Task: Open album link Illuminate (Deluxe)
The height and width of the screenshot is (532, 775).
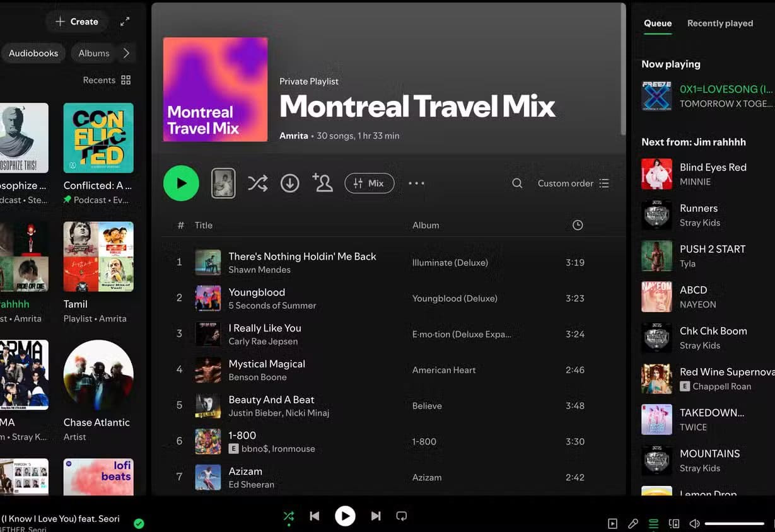Action: click(450, 263)
